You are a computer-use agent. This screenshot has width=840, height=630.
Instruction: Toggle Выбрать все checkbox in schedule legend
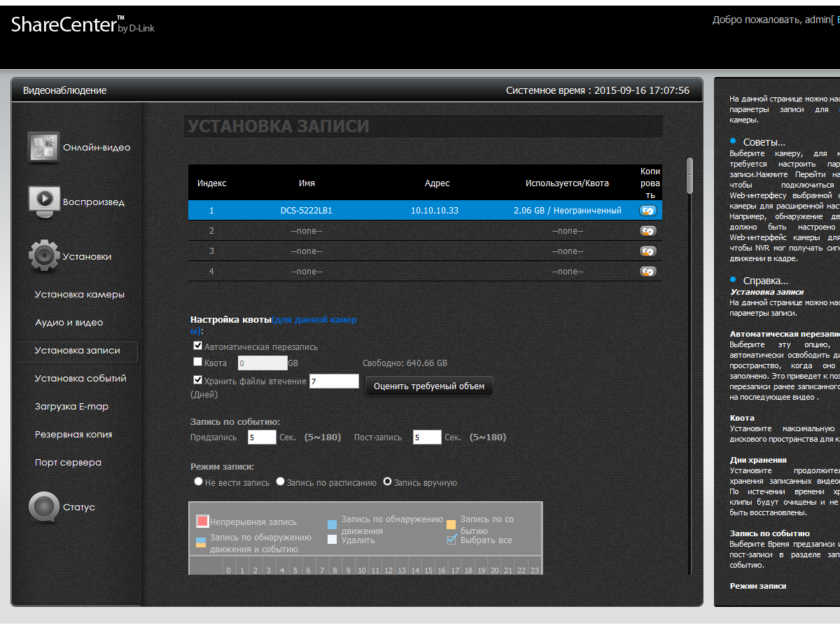pyautogui.click(x=451, y=539)
